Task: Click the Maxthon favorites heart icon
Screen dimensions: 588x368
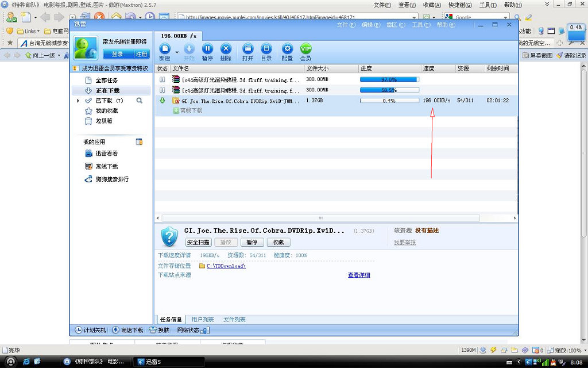Action: pos(10,31)
